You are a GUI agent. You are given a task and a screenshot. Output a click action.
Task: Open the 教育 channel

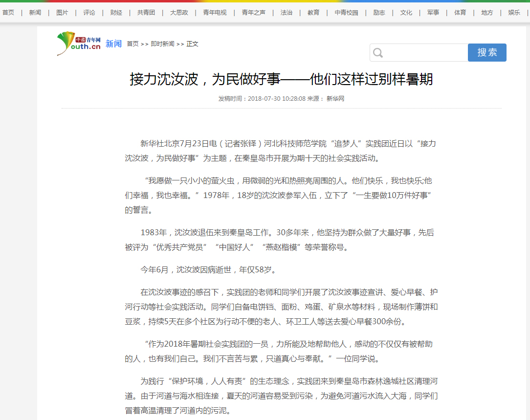[313, 13]
